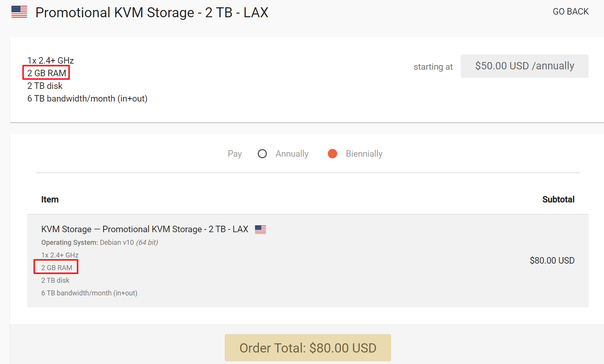Click the Pay label before the billing options
Screen dimensions: 604x364
[x=235, y=154]
